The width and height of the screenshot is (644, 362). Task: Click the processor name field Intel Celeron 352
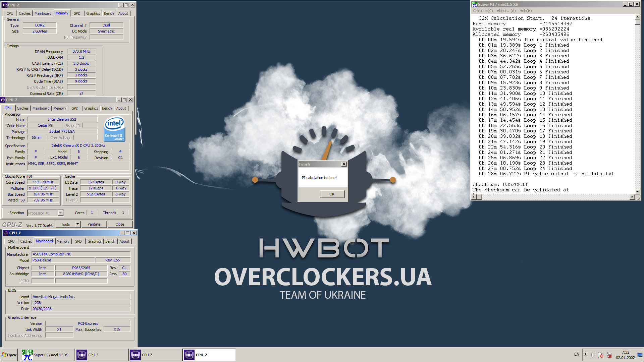62,119
